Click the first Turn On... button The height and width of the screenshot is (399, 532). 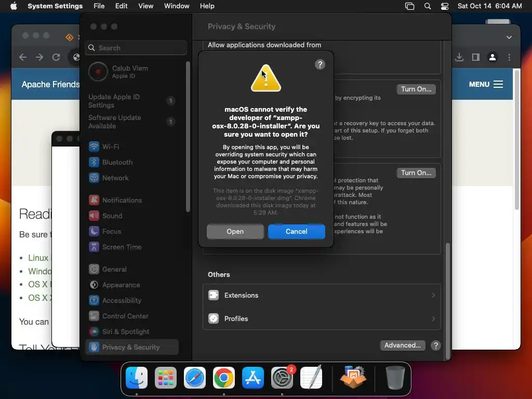(x=416, y=89)
